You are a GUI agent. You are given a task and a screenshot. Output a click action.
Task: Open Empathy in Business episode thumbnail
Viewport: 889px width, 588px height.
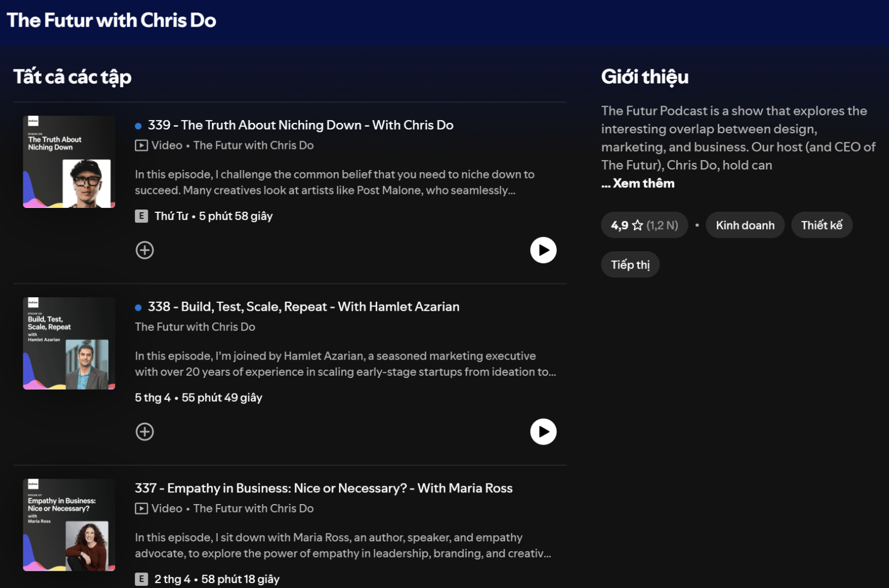point(69,525)
